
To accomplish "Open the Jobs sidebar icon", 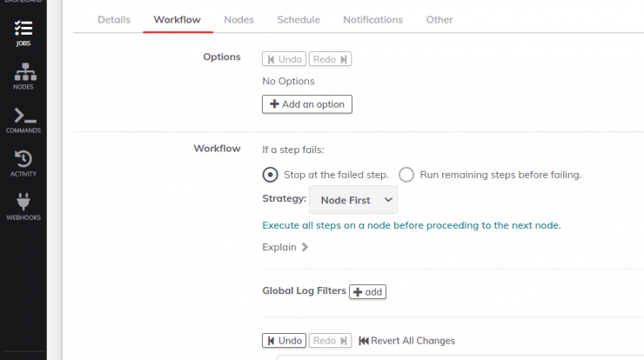I will pos(23,33).
